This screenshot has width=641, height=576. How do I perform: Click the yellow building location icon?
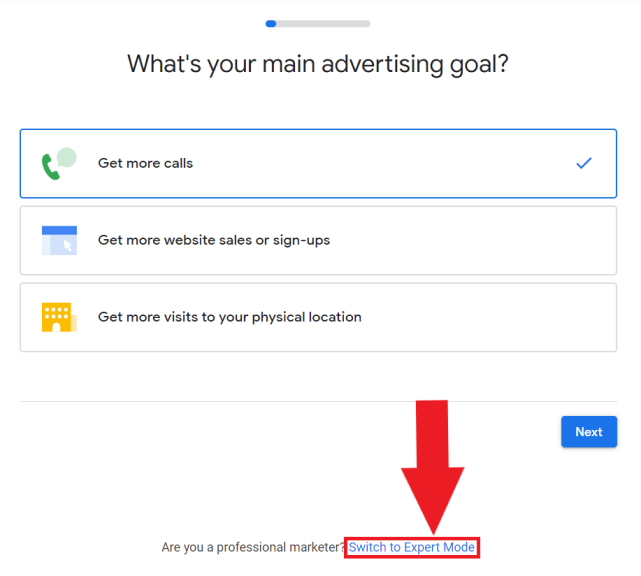coord(59,317)
